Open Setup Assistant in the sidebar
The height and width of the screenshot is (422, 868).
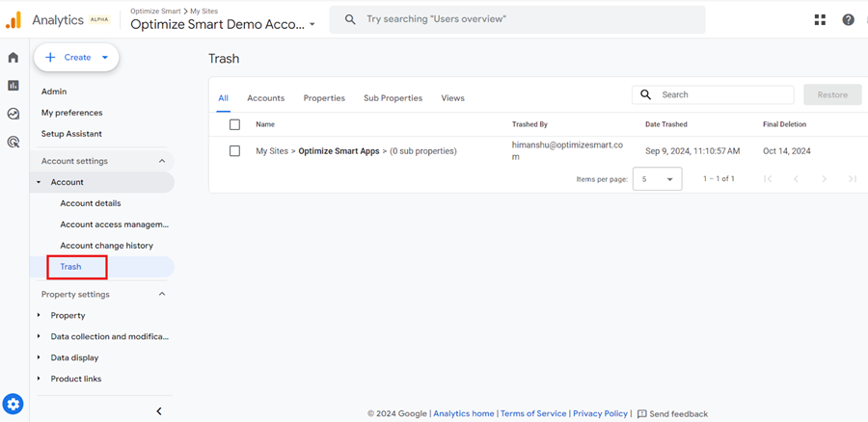pyautogui.click(x=71, y=134)
